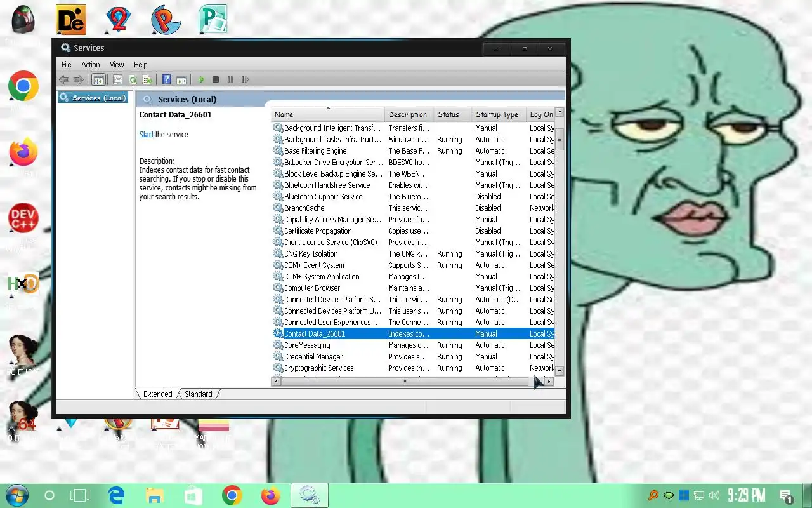Go forward using the toolbar right arrow
The height and width of the screenshot is (508, 812).
pyautogui.click(x=79, y=79)
